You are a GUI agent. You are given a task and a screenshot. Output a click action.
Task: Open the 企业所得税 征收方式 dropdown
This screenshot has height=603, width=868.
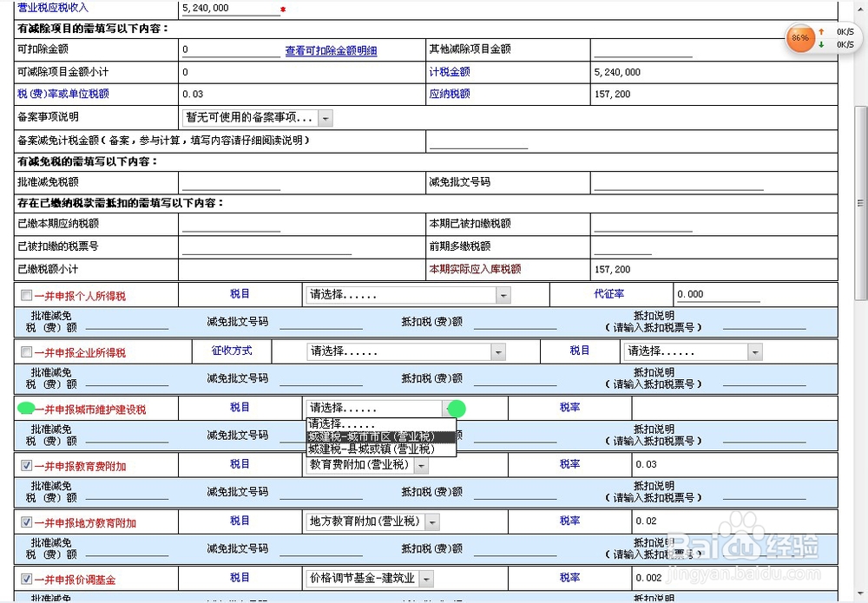tap(406, 351)
